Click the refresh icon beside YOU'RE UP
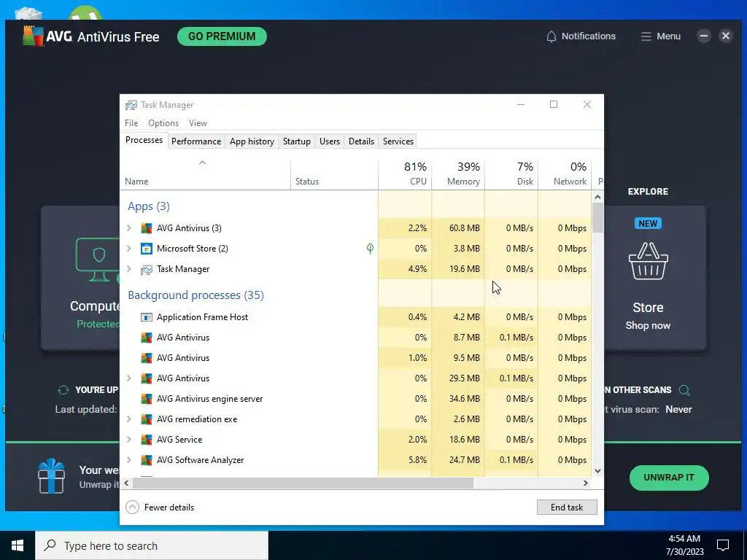 (63, 390)
